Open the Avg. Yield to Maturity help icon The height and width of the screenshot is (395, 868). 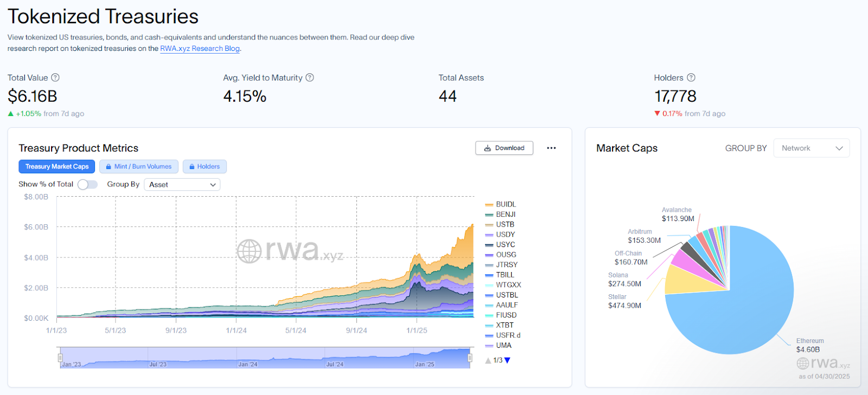point(310,77)
